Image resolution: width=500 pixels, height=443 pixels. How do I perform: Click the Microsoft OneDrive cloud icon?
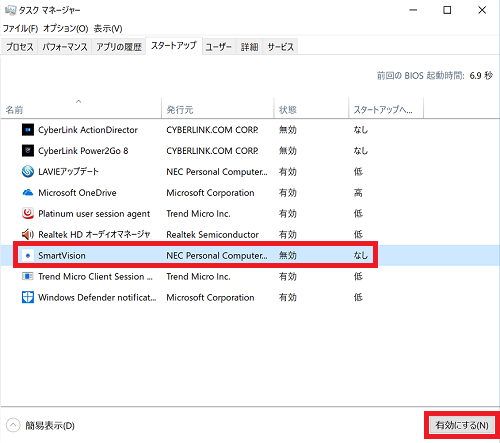(x=28, y=193)
